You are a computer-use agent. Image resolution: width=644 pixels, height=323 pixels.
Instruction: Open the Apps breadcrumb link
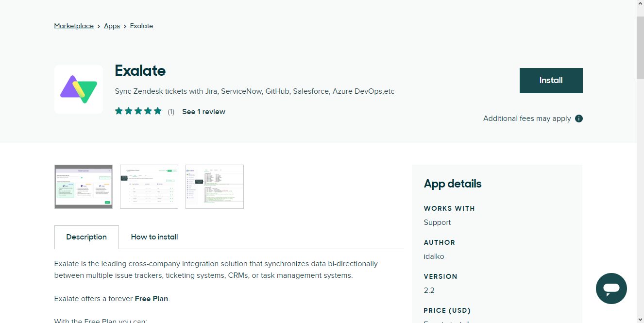pos(112,26)
